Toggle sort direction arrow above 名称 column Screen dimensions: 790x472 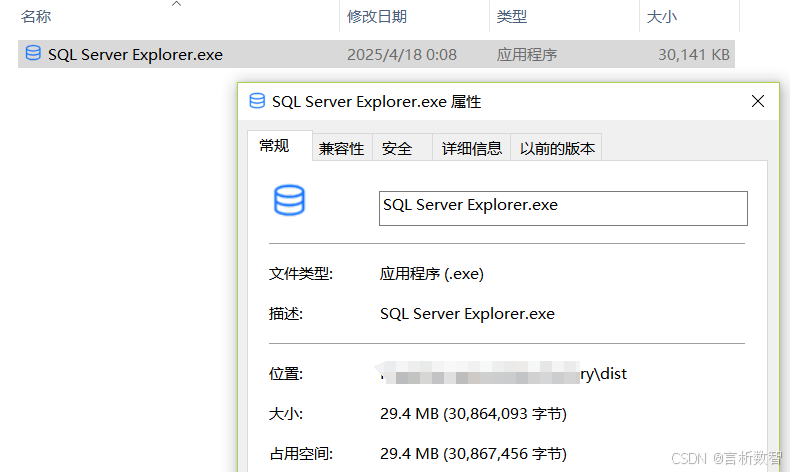pos(176,4)
